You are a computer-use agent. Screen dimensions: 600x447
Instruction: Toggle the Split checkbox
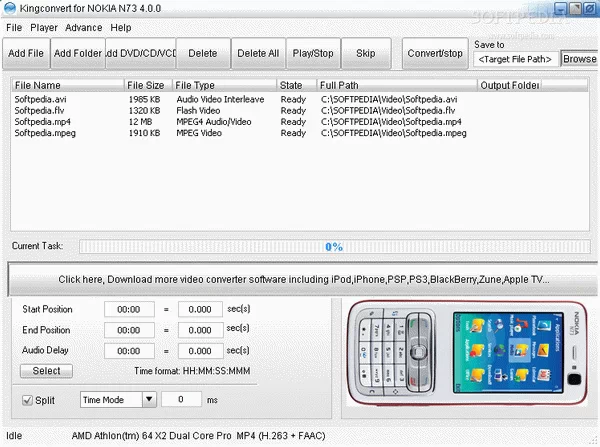30,400
